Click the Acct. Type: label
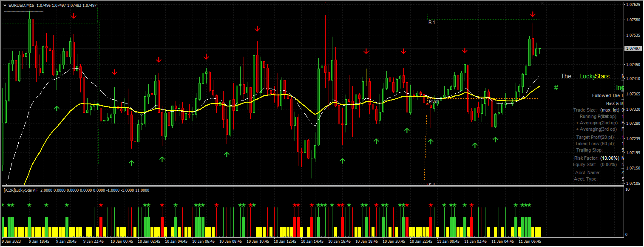The image size is (644, 247). click(x=586, y=179)
